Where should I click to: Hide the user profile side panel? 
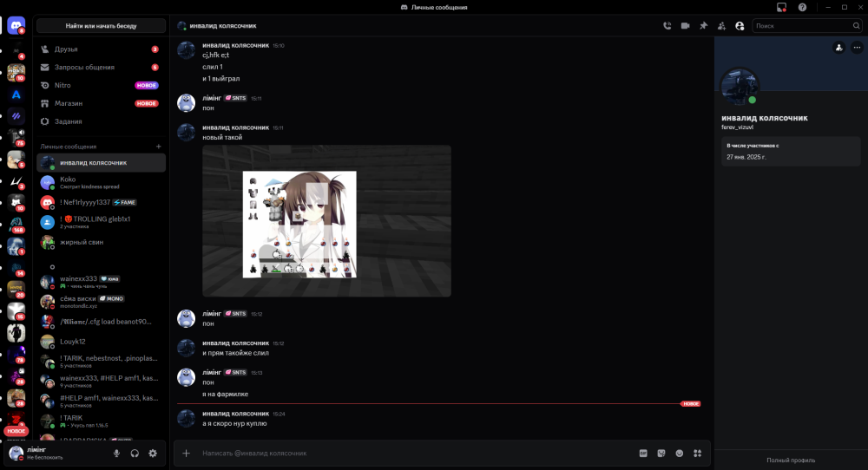pyautogui.click(x=740, y=25)
